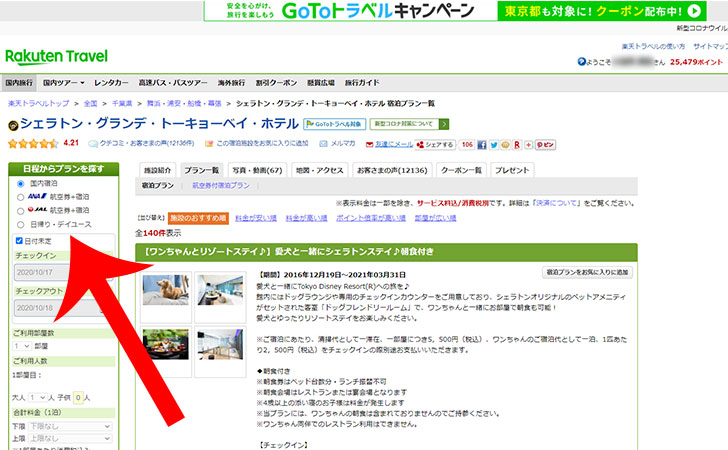Click the Facebook share icon

tap(482, 145)
